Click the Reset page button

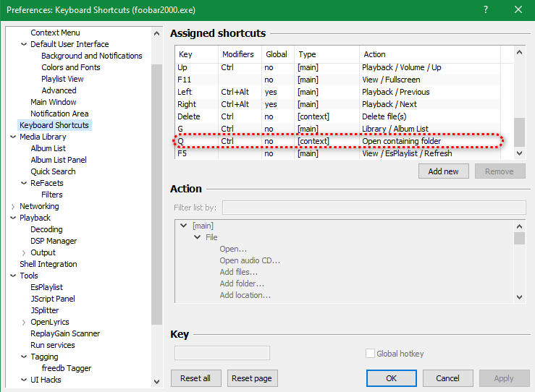253,378
